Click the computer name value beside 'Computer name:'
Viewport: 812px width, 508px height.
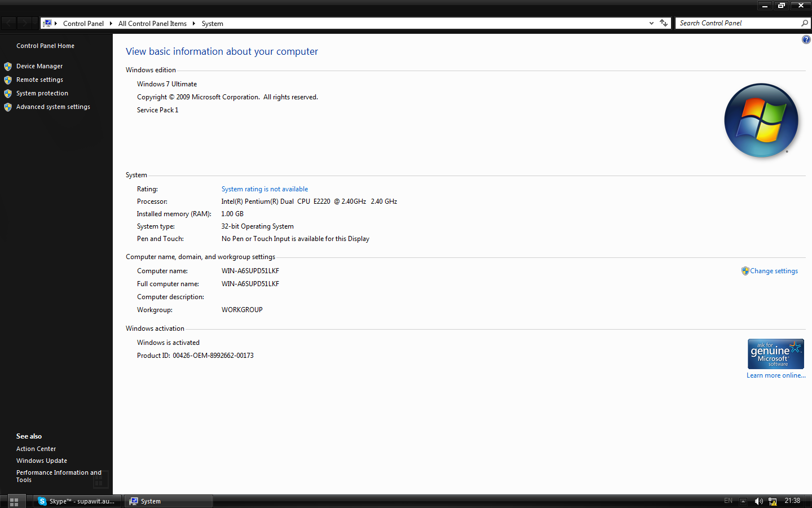tap(250, 271)
